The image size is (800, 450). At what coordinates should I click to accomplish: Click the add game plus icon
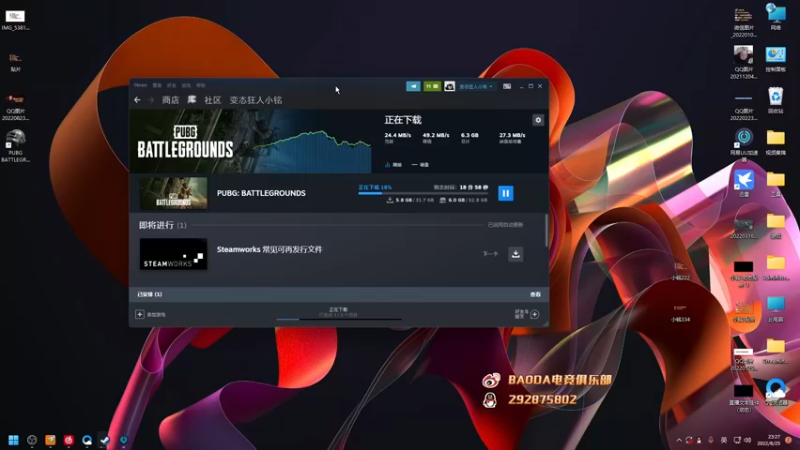click(139, 314)
